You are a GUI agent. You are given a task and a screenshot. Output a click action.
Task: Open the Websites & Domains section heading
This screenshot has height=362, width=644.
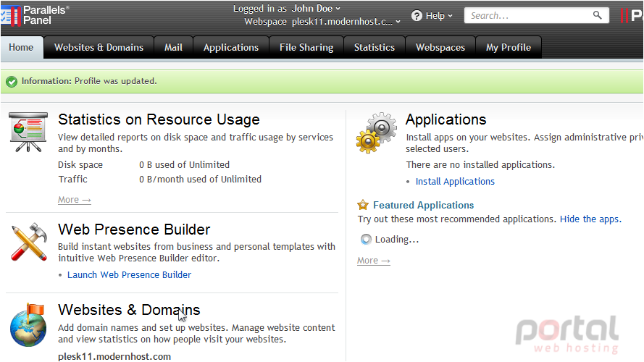pos(129,310)
